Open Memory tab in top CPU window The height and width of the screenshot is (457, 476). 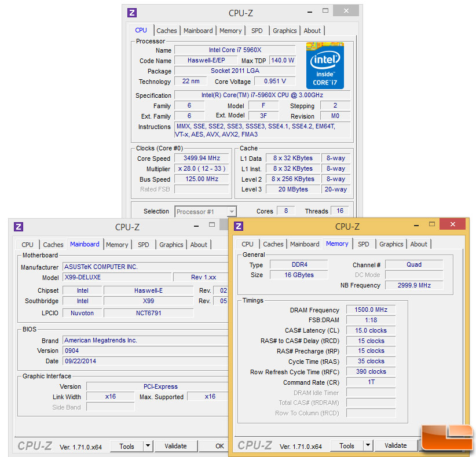click(230, 31)
